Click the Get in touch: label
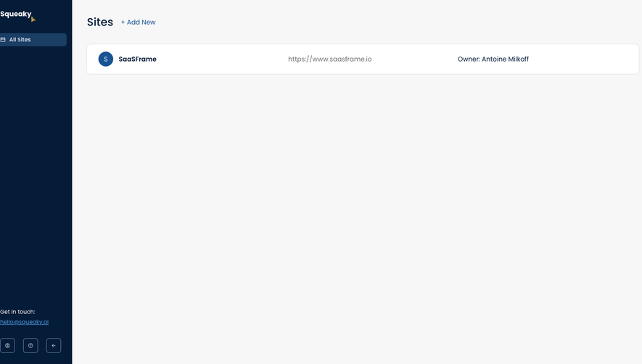 17,312
